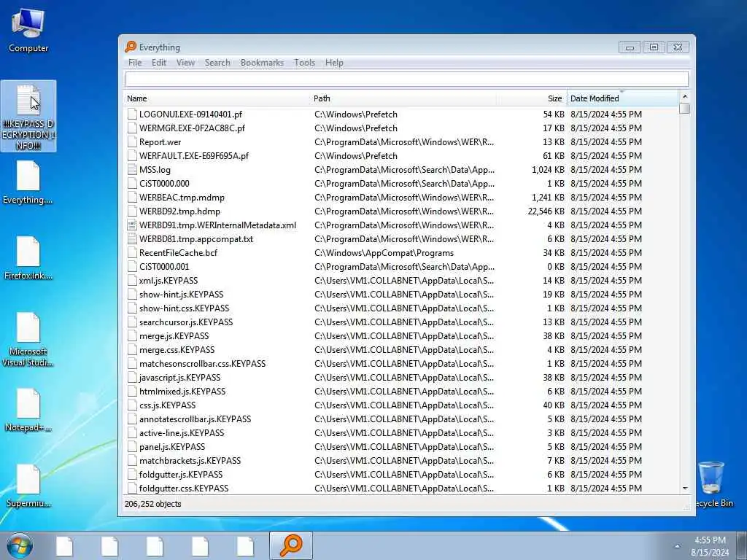Show hidden tray icons arrow
Screen dimensions: 747x560
(x=677, y=546)
